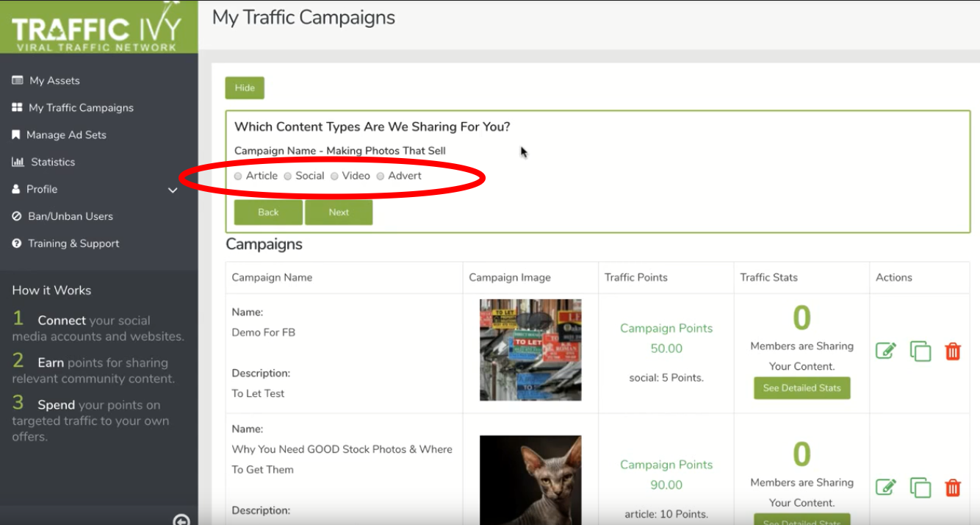Open the sphynx cat campaign image
Screen dimensions: 980x525
(530, 479)
